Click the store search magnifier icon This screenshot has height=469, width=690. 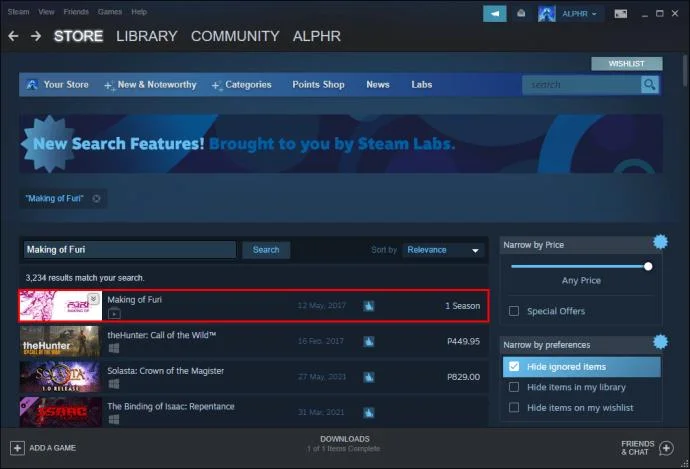coord(650,84)
